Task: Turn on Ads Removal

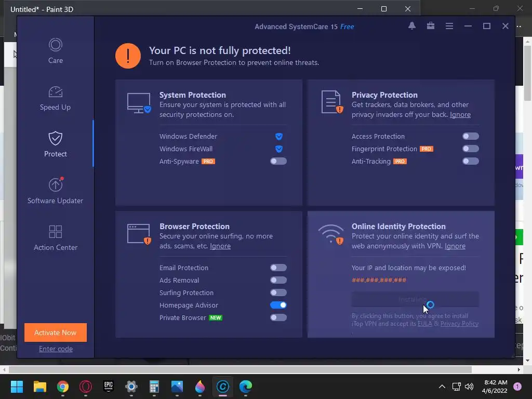Action: [x=278, y=280]
